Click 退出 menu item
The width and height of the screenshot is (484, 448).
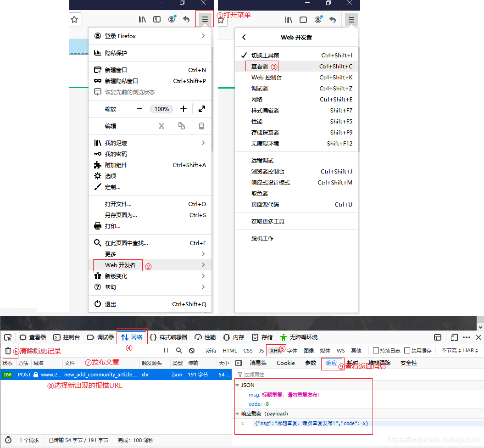click(150, 304)
